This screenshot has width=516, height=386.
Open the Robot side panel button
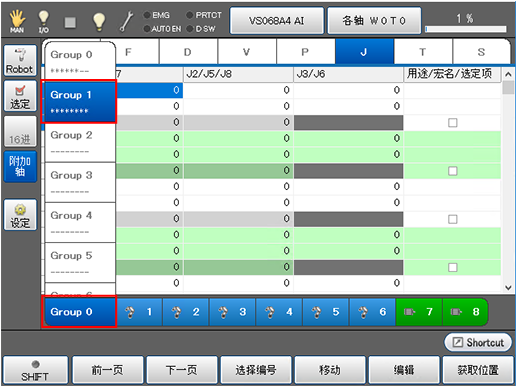pyautogui.click(x=20, y=60)
